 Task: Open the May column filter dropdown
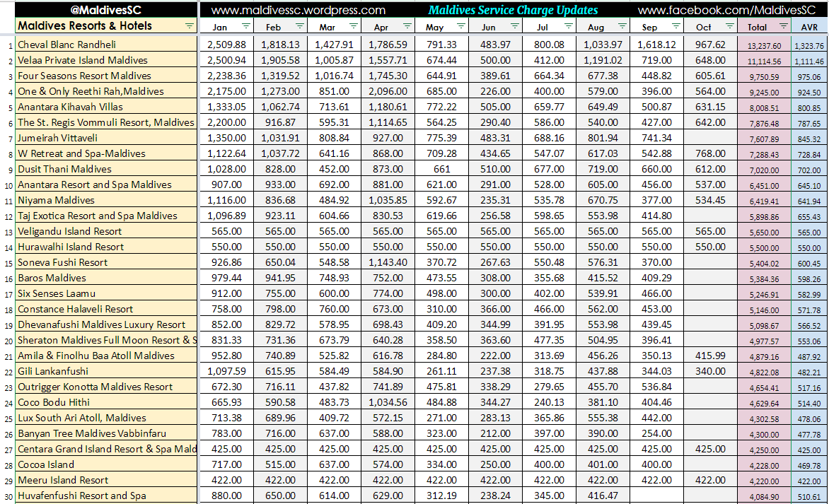[461, 26]
